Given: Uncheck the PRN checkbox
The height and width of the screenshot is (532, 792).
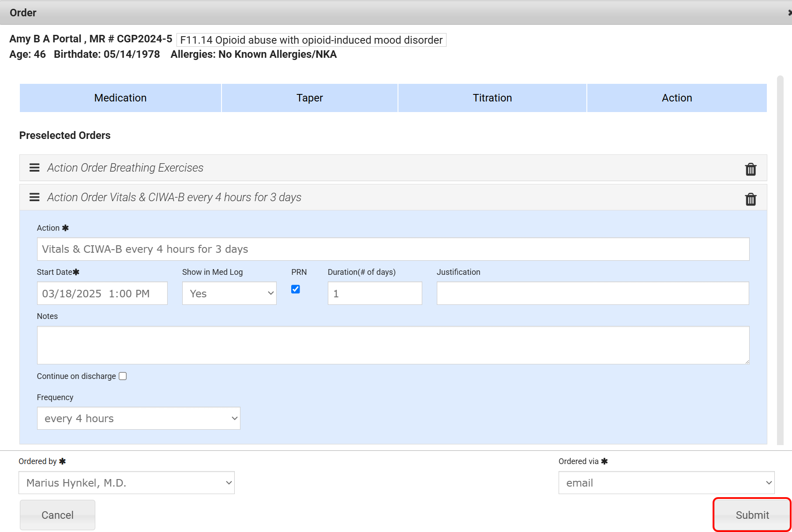Looking at the screenshot, I should click(x=296, y=289).
